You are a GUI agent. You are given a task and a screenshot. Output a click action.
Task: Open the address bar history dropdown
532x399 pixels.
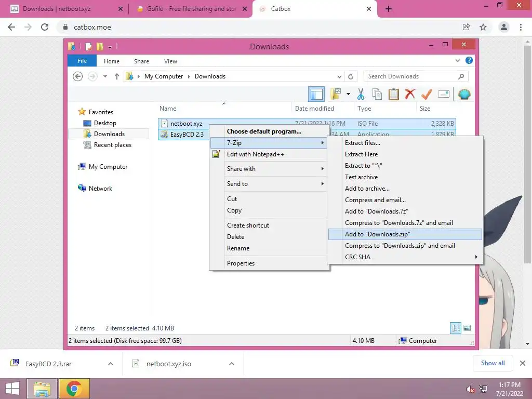coord(339,76)
